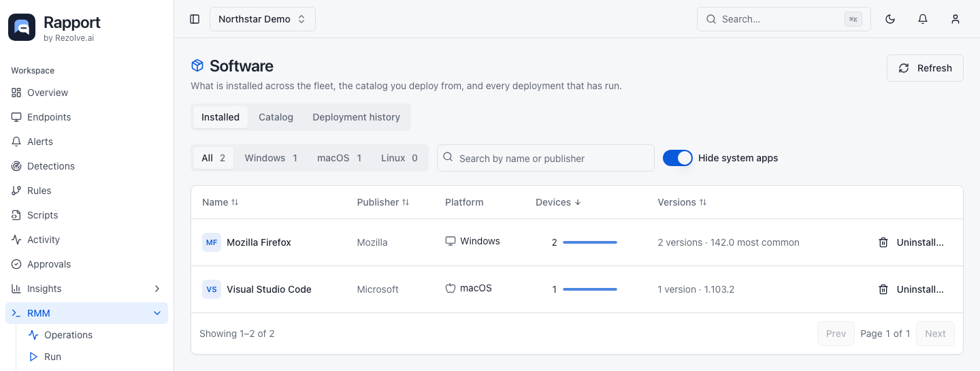Open the Deployment history tab
Viewport: 980px width, 371px height.
tap(357, 117)
